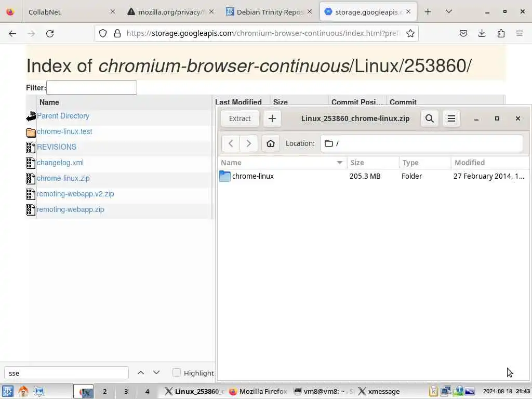This screenshot has height=399, width=532.
Task: Click the archive manager back arrow
Action: click(231, 143)
